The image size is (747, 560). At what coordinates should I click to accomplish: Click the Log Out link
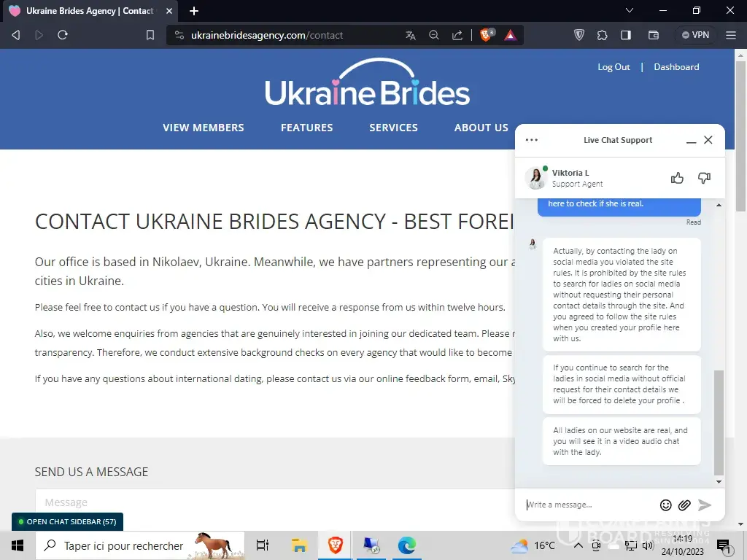point(614,67)
